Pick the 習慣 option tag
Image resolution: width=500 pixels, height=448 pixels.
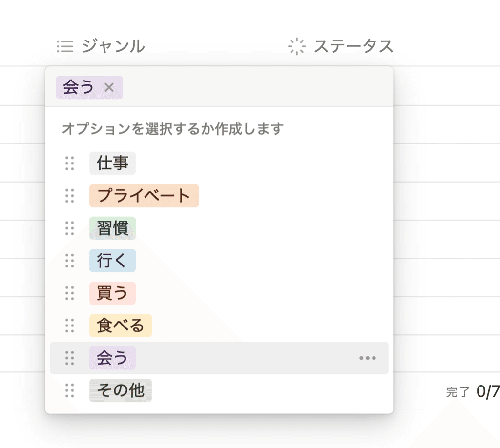click(x=113, y=228)
